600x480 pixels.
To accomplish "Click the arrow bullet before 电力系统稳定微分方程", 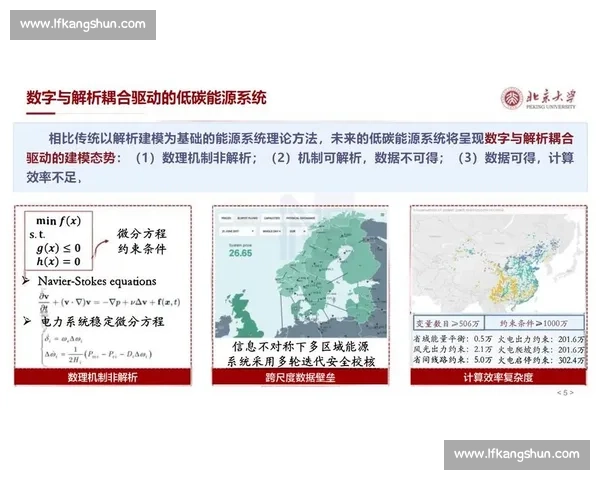I will point(26,321).
